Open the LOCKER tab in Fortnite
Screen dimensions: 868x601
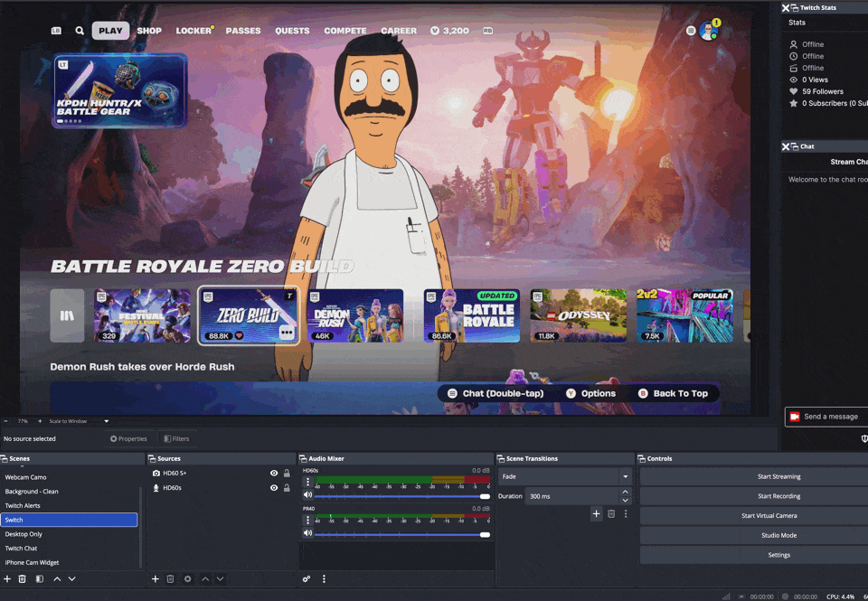[x=193, y=31]
